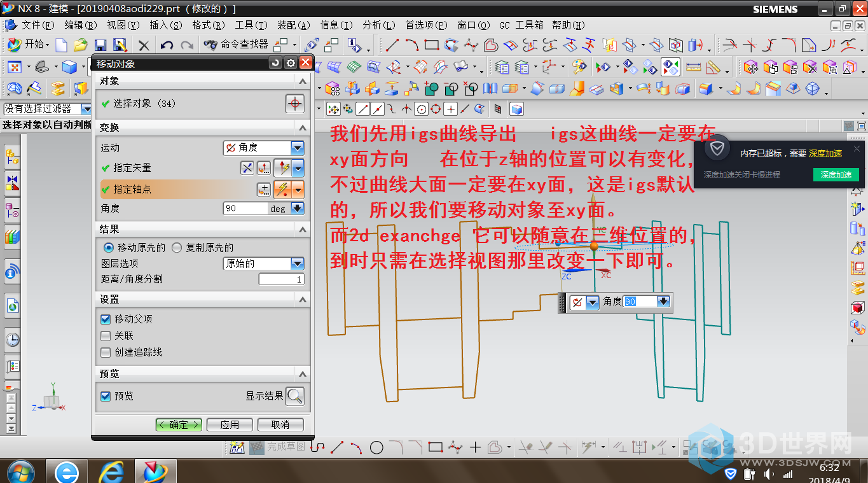This screenshot has width=868, height=483.
Task: Open the dialog settings gear icon
Action: pyautogui.click(x=291, y=63)
